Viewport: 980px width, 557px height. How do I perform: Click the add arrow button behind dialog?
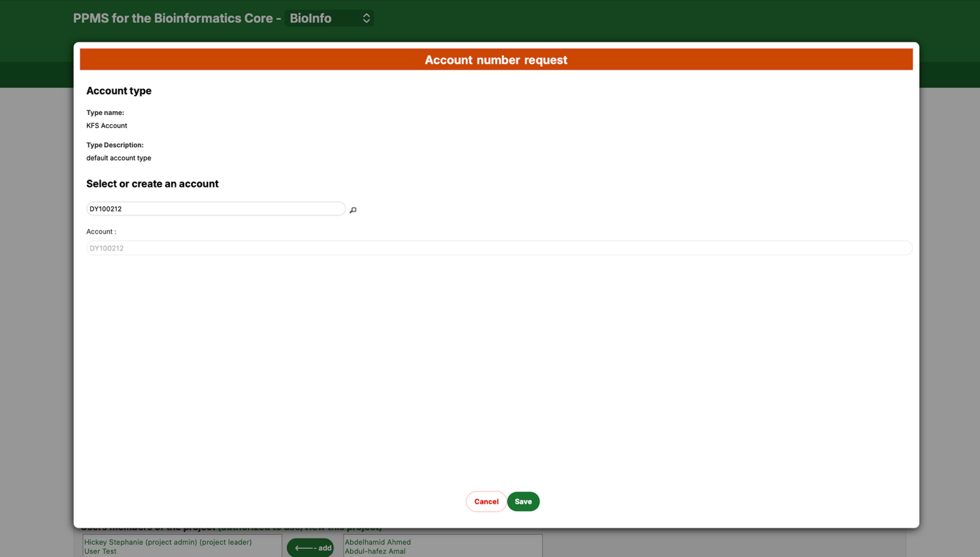pos(310,547)
